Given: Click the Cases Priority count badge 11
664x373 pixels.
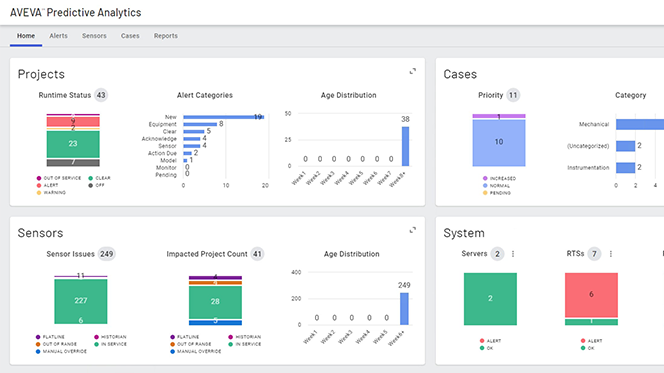Looking at the screenshot, I should tap(513, 95).
